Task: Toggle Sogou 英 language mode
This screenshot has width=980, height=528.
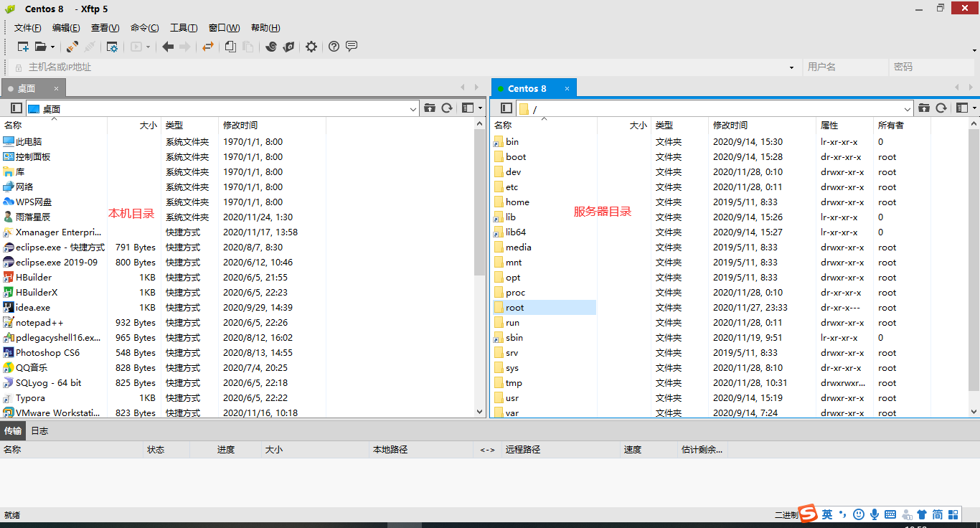Action: [x=827, y=514]
